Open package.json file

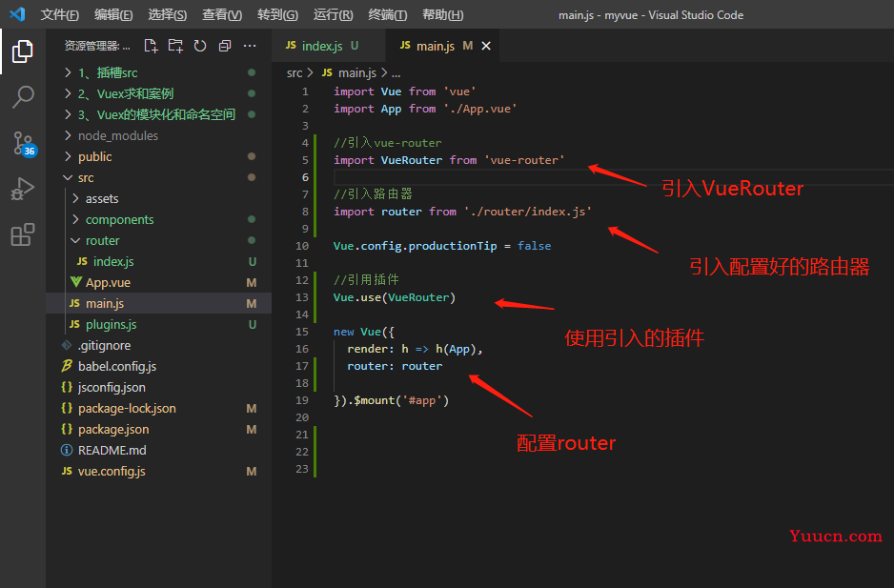point(158,430)
